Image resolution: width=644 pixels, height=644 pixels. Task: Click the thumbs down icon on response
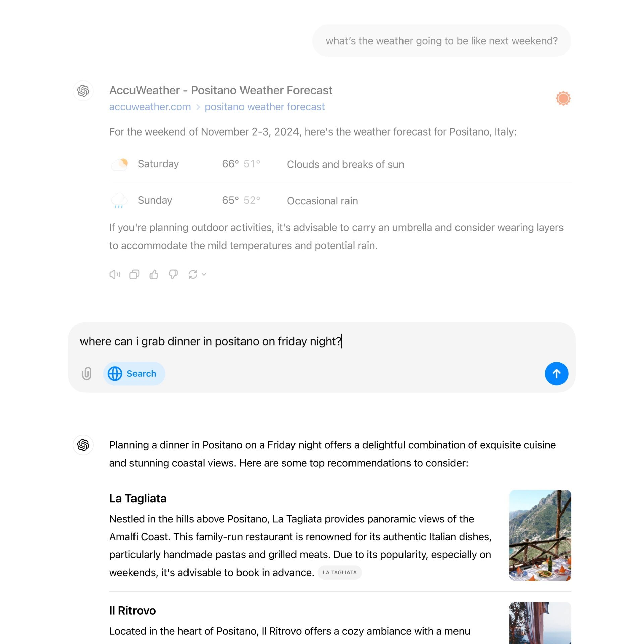173,274
